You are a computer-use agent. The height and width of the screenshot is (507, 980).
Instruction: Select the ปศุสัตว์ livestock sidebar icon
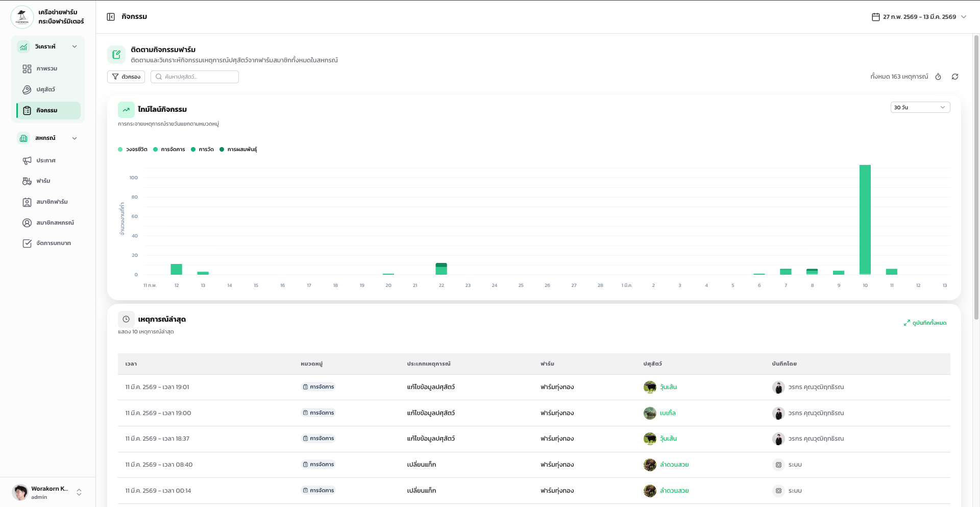tap(27, 89)
